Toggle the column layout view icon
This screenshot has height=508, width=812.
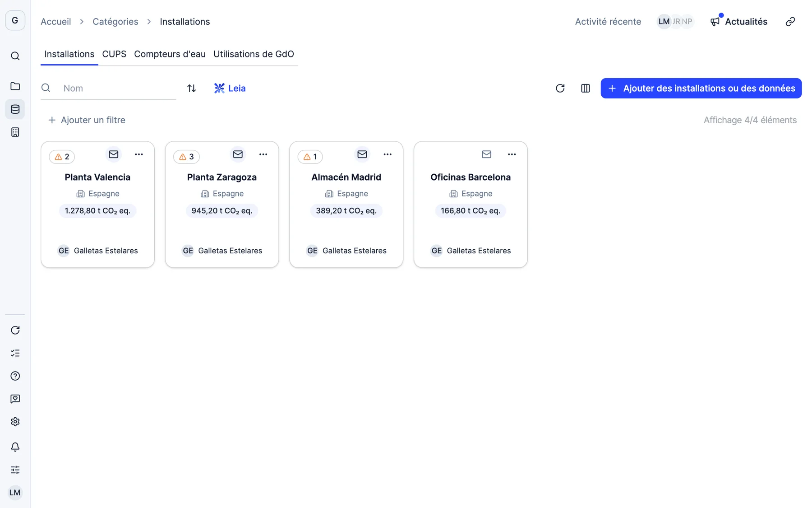[585, 88]
